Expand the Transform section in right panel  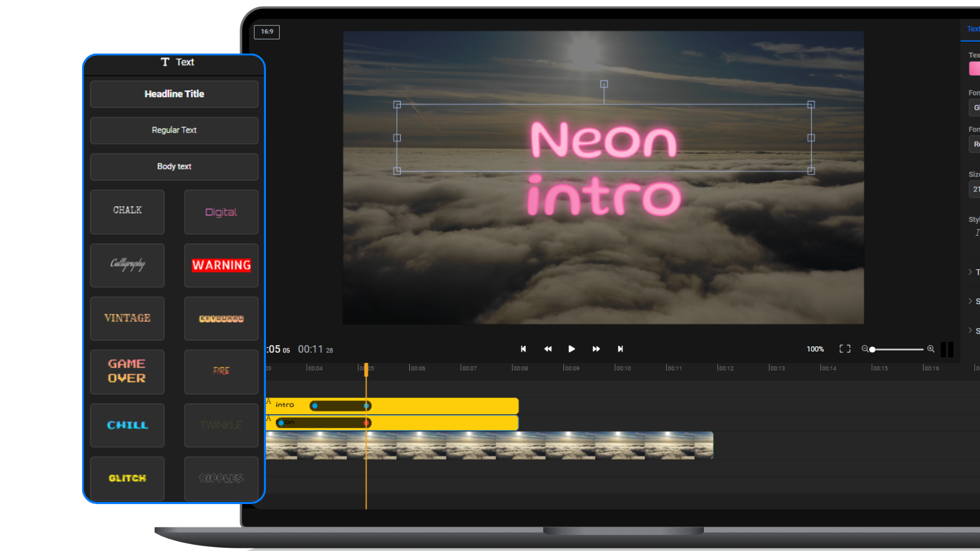(x=974, y=272)
